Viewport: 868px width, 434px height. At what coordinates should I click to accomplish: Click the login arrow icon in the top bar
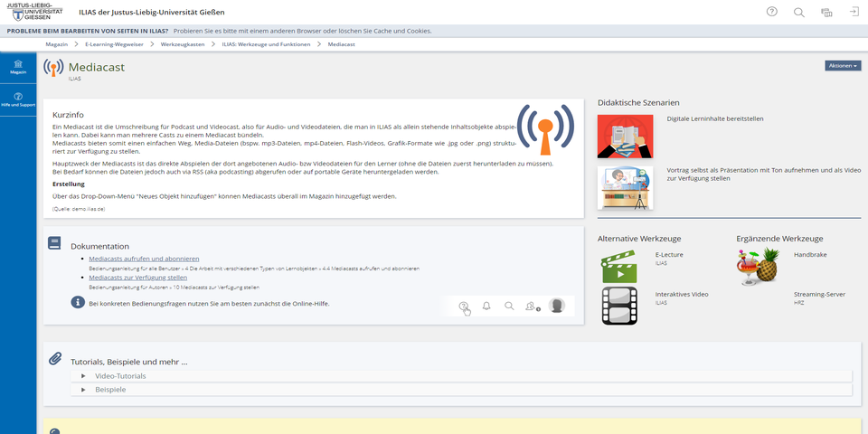coord(854,12)
